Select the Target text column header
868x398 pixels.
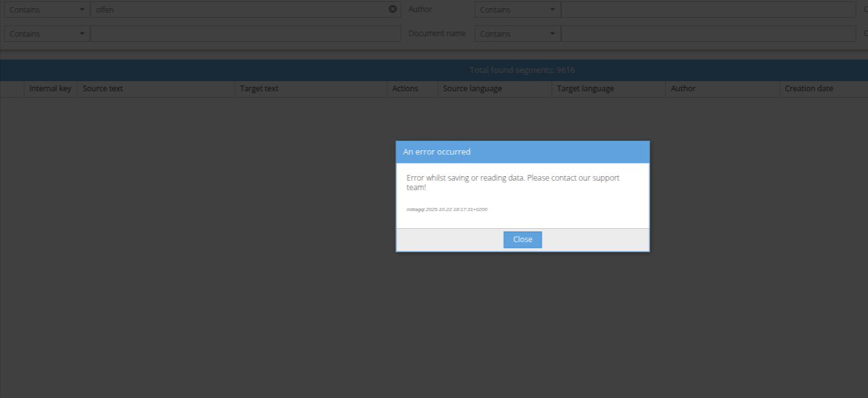coord(310,89)
